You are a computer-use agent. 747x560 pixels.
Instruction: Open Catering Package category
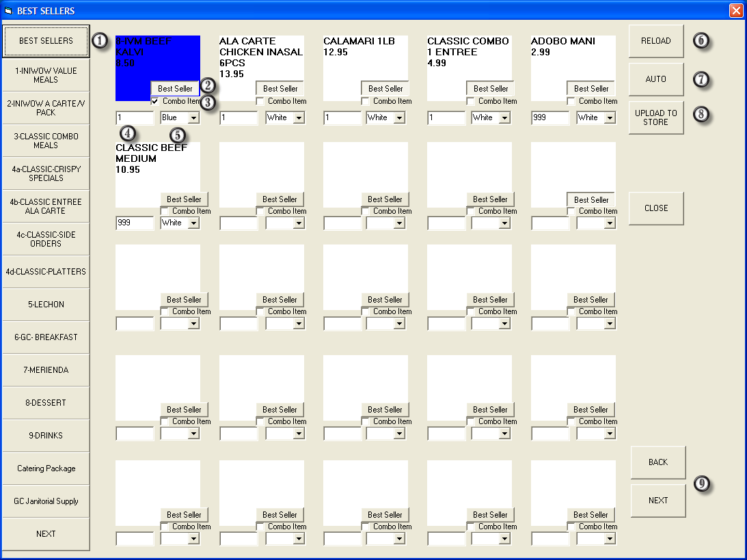pos(46,469)
